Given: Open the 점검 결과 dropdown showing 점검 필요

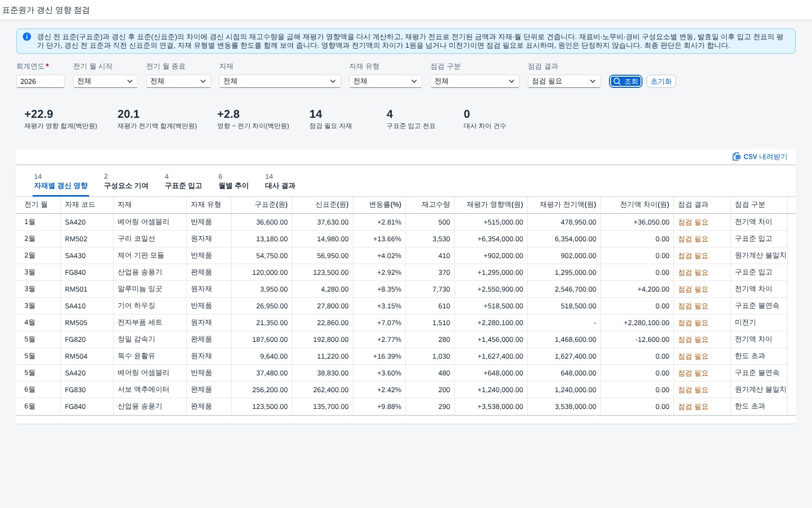Looking at the screenshot, I should (564, 81).
